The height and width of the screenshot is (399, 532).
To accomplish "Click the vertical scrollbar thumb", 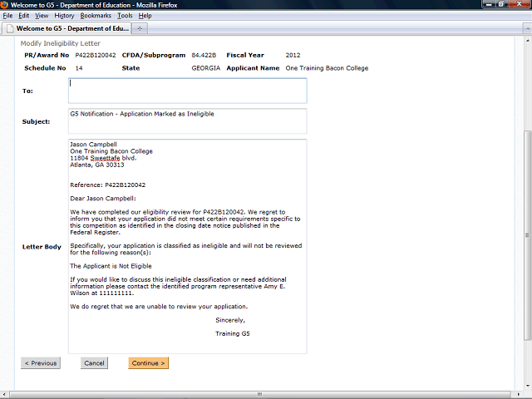I will pos(527,235).
